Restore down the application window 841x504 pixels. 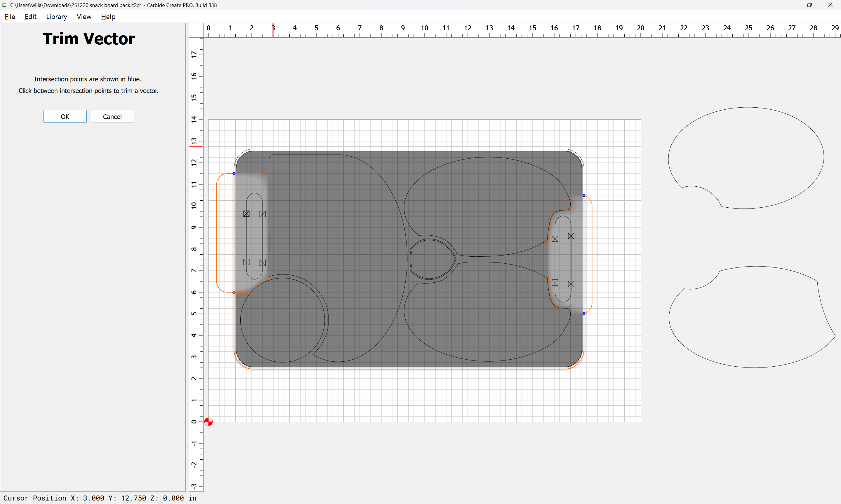click(x=809, y=5)
